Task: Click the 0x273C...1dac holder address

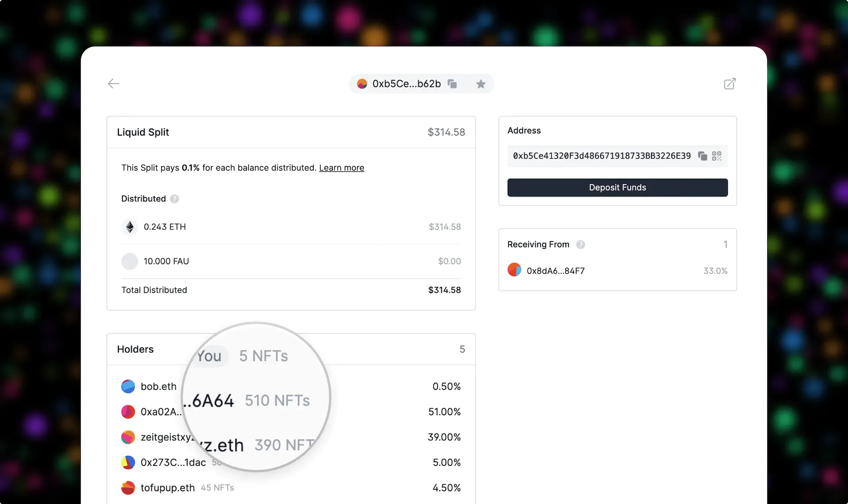Action: (173, 462)
